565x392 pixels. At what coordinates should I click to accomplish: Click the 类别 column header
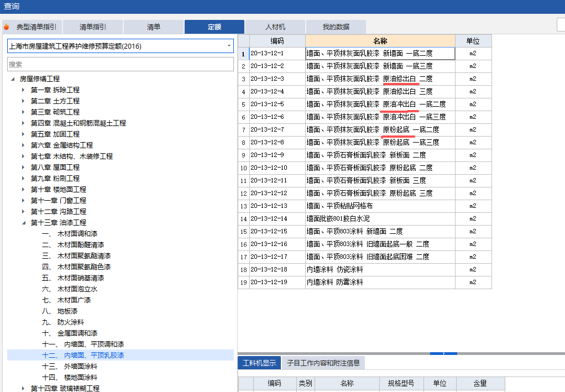(305, 383)
